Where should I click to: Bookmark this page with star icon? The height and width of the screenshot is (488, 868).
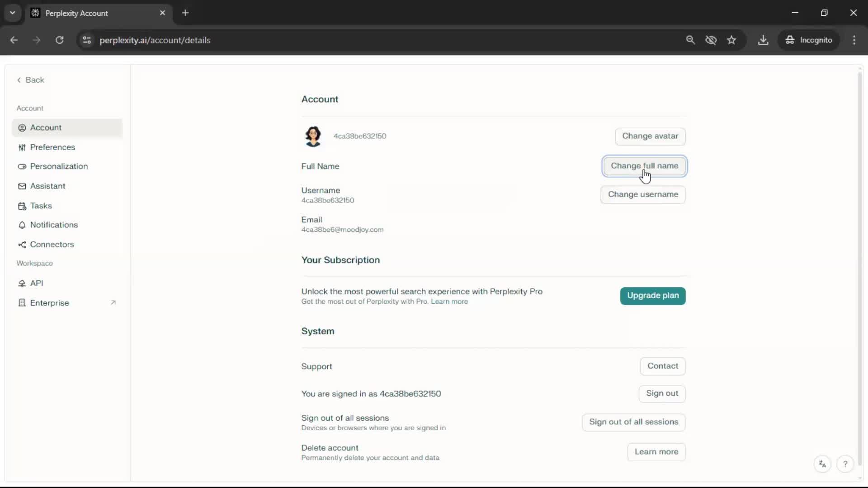click(x=731, y=40)
